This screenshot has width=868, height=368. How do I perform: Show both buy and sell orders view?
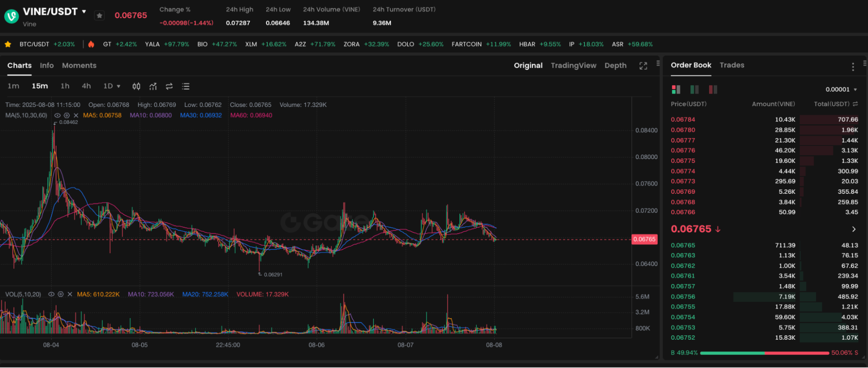tap(676, 90)
